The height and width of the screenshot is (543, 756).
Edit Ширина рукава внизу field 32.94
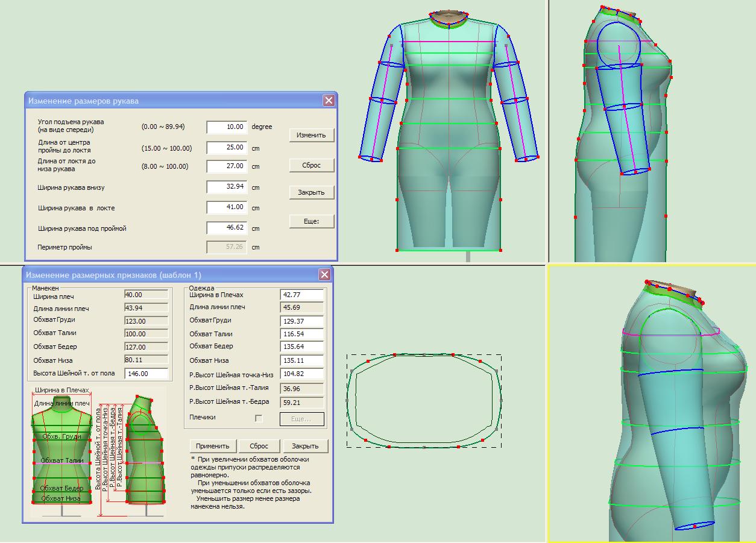tap(227, 187)
